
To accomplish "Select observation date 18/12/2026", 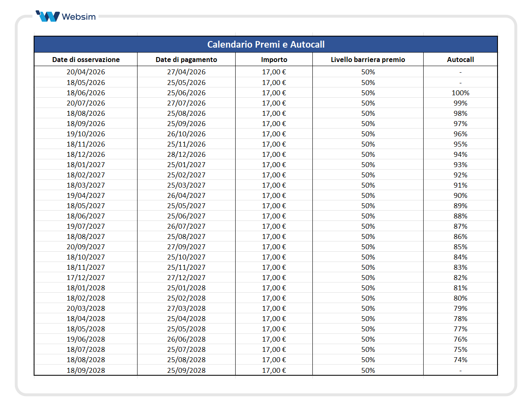I will click(86, 154).
